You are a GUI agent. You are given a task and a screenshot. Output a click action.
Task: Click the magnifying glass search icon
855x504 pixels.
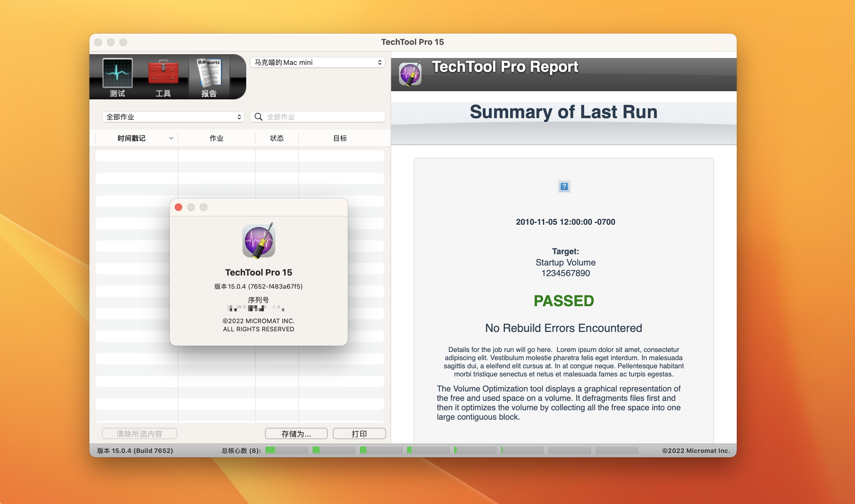pyautogui.click(x=259, y=117)
